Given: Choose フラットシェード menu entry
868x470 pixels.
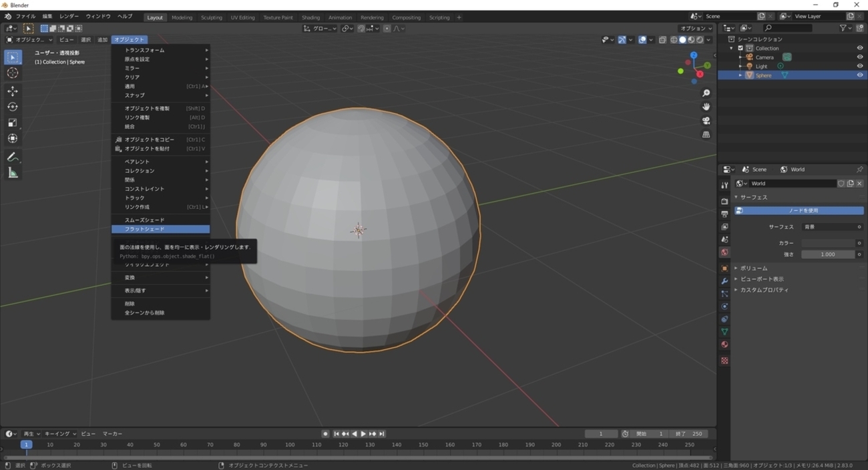Looking at the screenshot, I should point(160,229).
